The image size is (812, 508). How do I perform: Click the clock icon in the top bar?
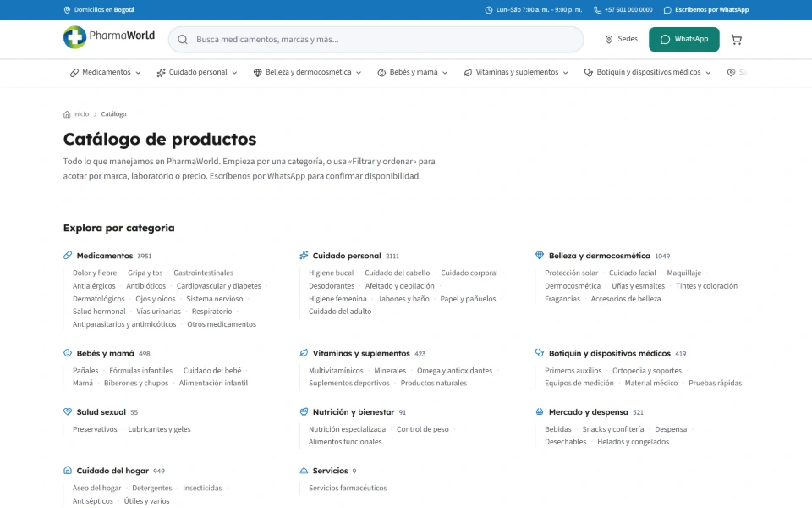click(x=488, y=10)
